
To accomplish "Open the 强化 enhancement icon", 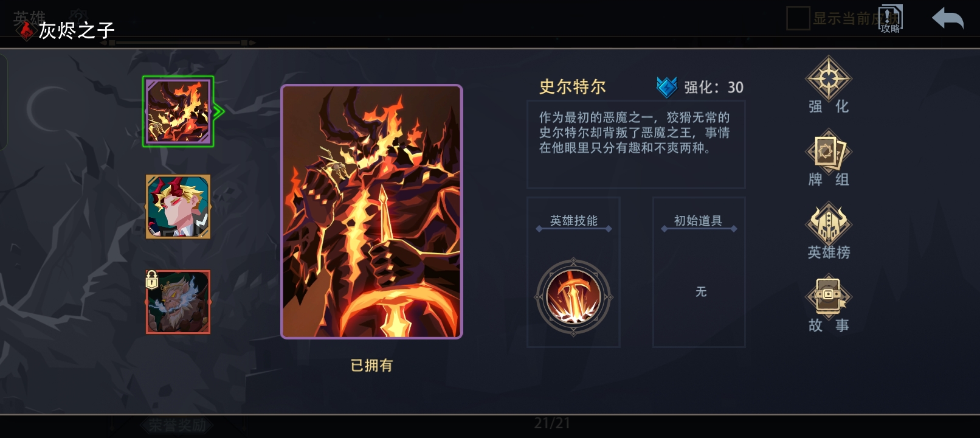I will click(x=828, y=78).
